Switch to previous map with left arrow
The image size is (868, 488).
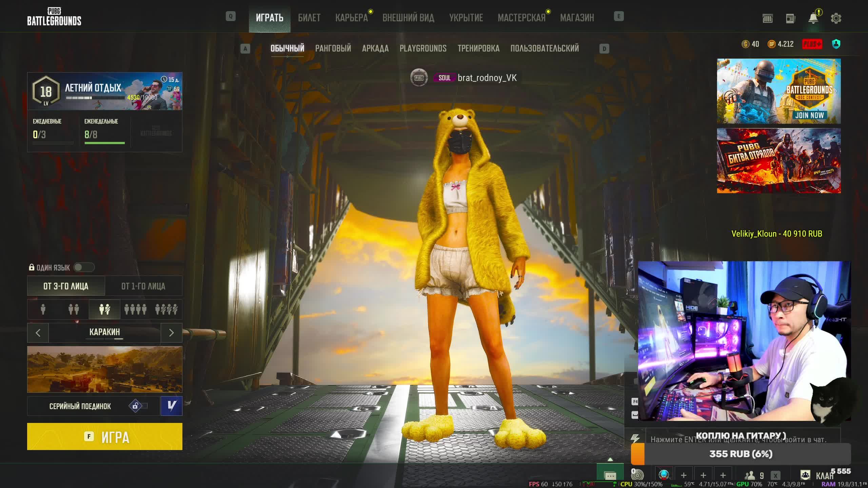[38, 333]
